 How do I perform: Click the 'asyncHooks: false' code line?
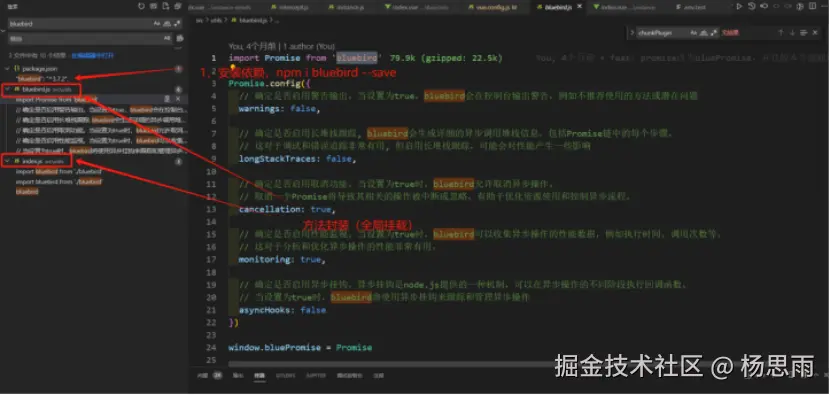tap(282, 310)
